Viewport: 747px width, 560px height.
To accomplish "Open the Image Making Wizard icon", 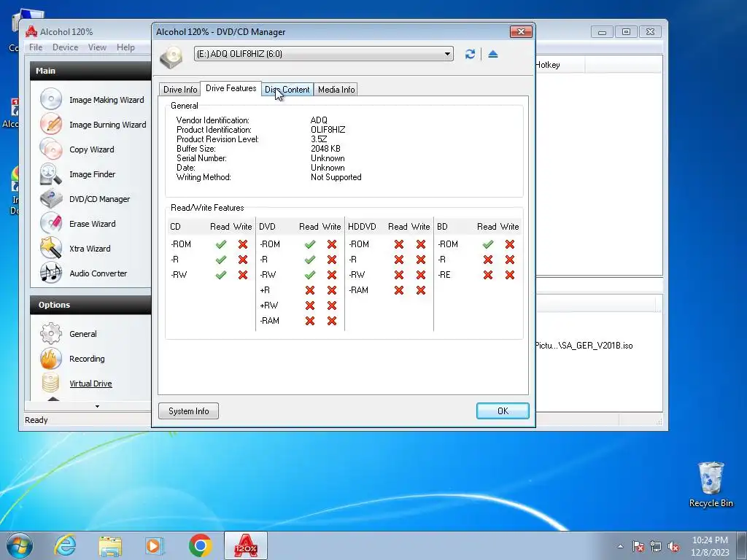I will tap(50, 99).
